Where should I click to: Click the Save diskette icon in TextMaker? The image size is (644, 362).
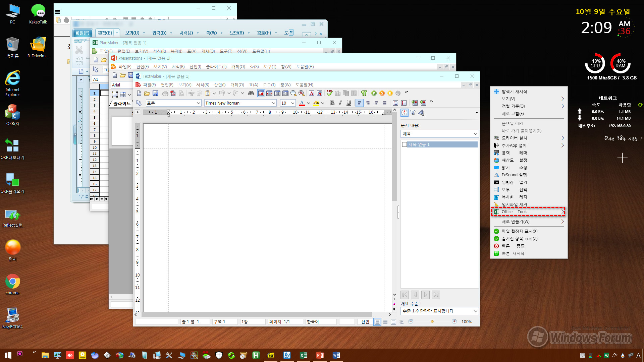155,93
